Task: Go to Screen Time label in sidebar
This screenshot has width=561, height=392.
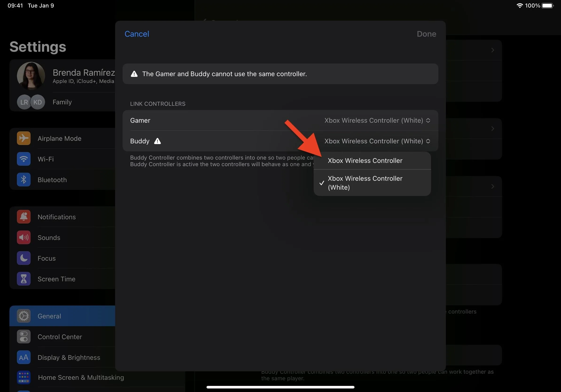Action: [x=56, y=279]
